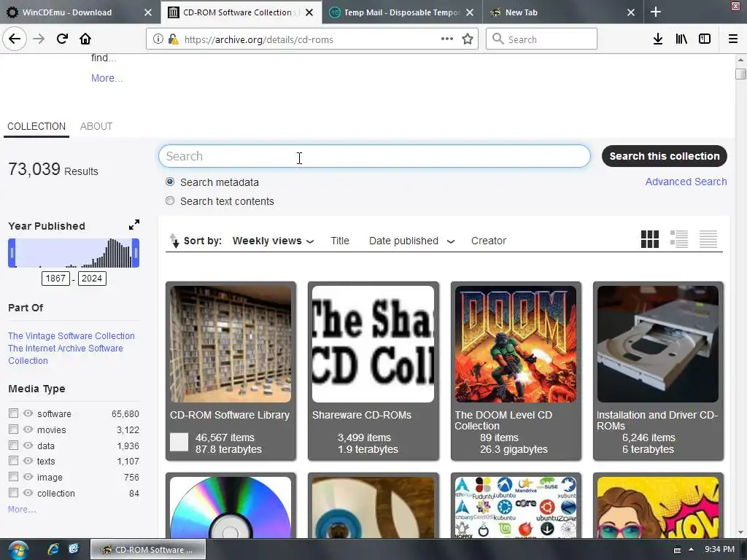Focus the collection search input field
The width and height of the screenshot is (747, 560).
[x=374, y=156]
